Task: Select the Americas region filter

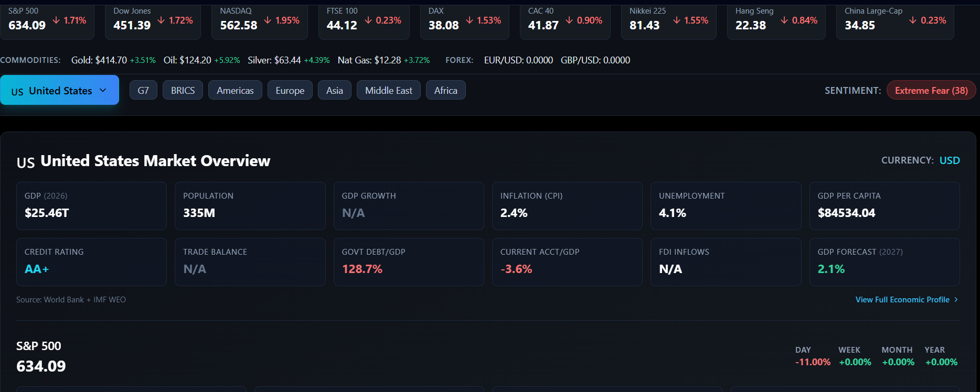Action: tap(235, 90)
